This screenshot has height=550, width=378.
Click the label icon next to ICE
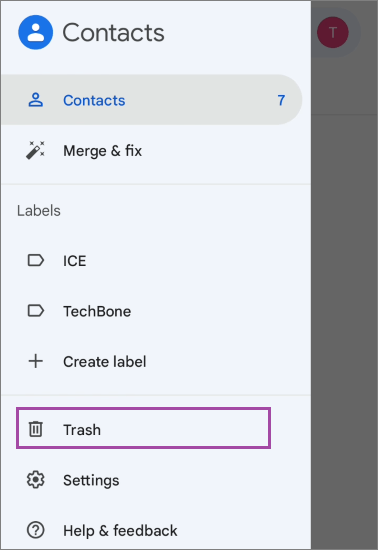tap(35, 261)
